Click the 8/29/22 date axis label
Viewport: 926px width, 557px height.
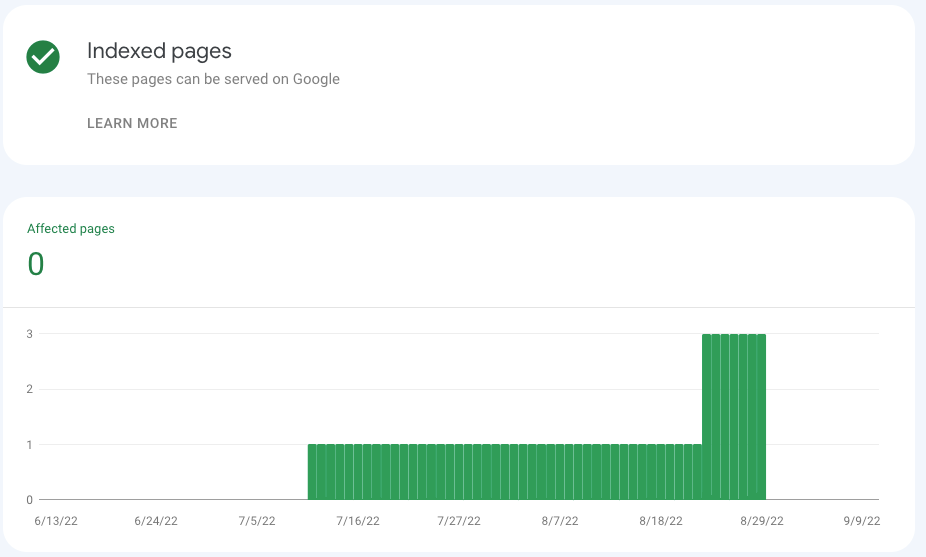[762, 521]
